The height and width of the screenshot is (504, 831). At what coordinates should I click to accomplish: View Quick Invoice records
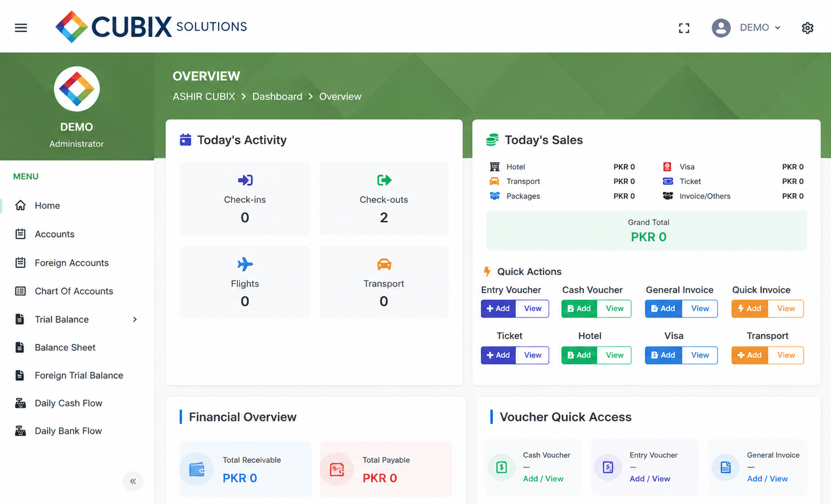pyautogui.click(x=786, y=308)
